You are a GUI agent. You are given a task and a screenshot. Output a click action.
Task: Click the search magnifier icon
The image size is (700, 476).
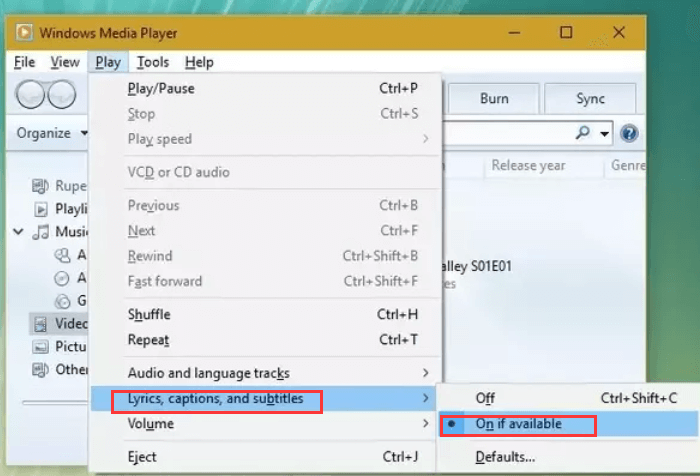click(583, 133)
